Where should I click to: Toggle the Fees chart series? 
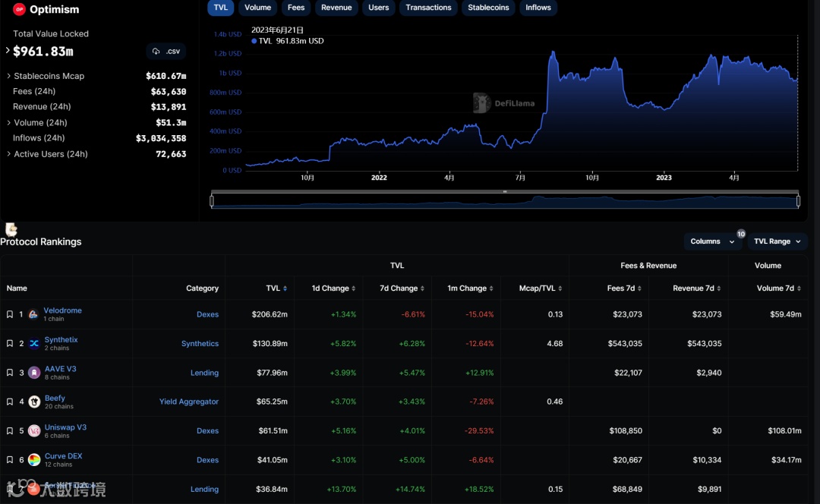pyautogui.click(x=296, y=8)
